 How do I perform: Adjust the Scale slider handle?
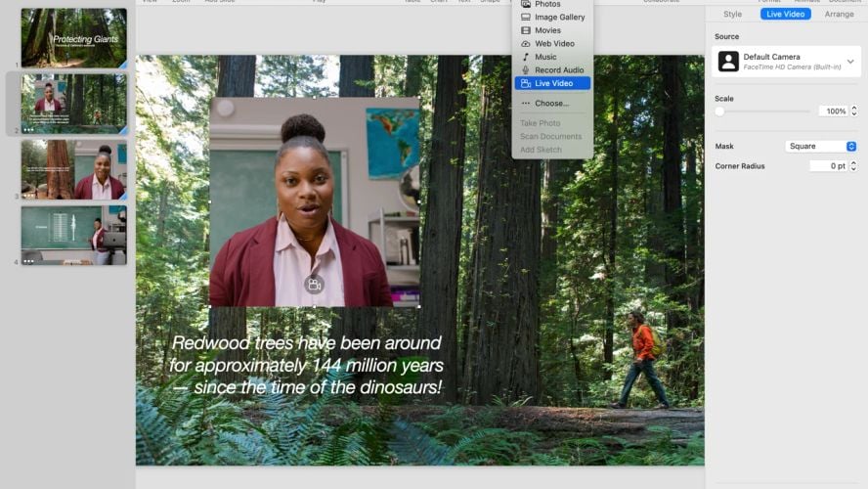tap(719, 111)
